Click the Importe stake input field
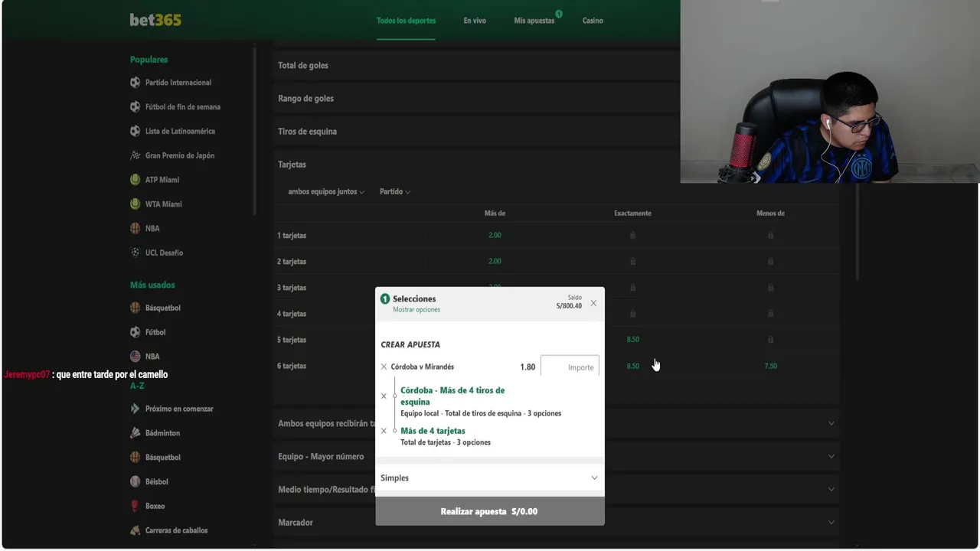Image resolution: width=980 pixels, height=551 pixels. [x=570, y=367]
